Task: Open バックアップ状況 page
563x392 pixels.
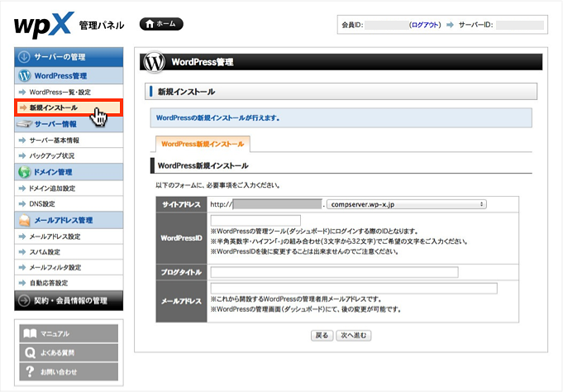Action: [x=69, y=155]
